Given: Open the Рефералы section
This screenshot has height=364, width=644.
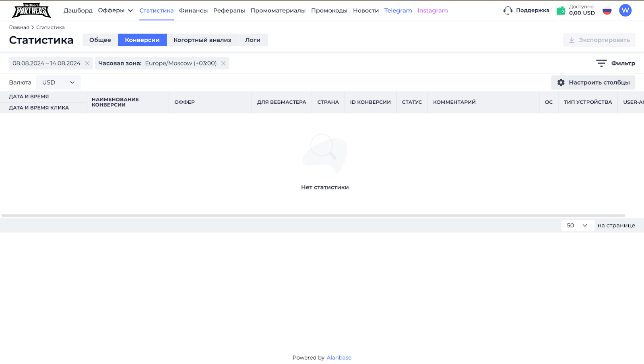Looking at the screenshot, I should pyautogui.click(x=229, y=10).
